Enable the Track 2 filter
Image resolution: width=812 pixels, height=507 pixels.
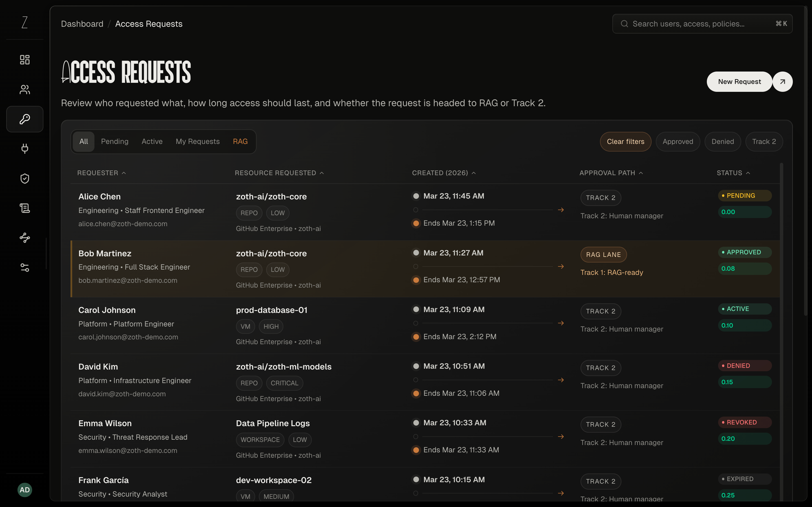(x=764, y=141)
